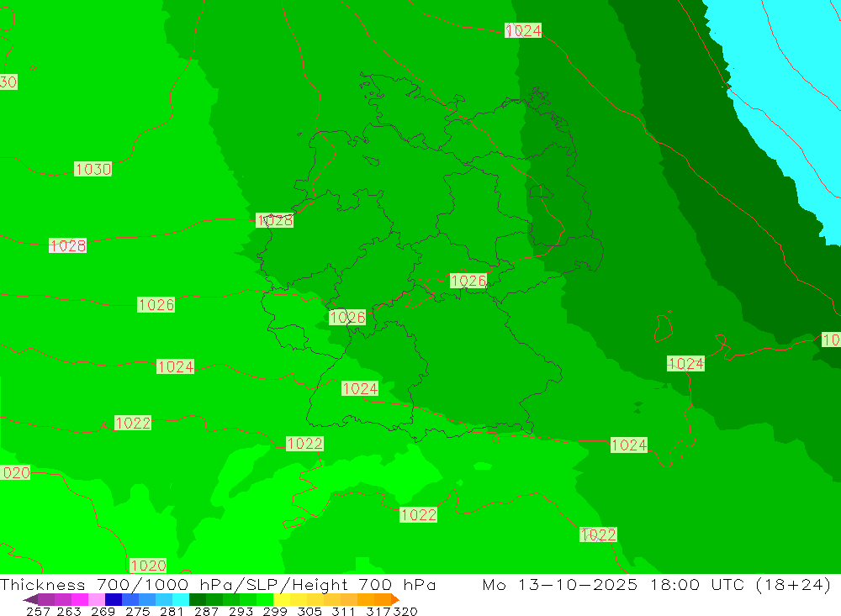Click the legend value 275
This screenshot has height=616, width=841.
tap(138, 611)
